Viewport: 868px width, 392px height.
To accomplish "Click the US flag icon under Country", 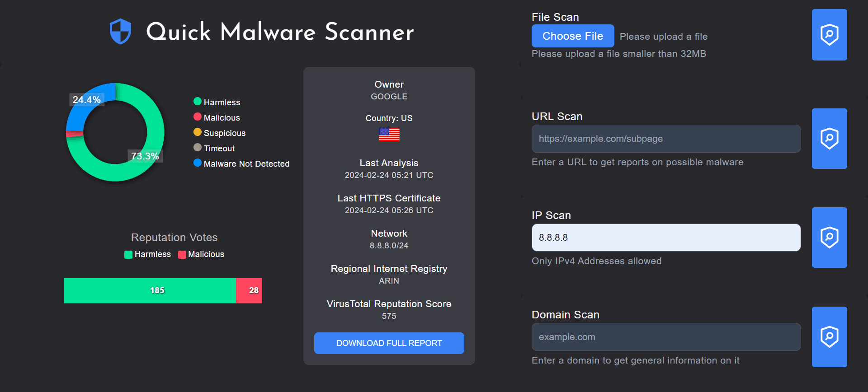I will coord(389,135).
